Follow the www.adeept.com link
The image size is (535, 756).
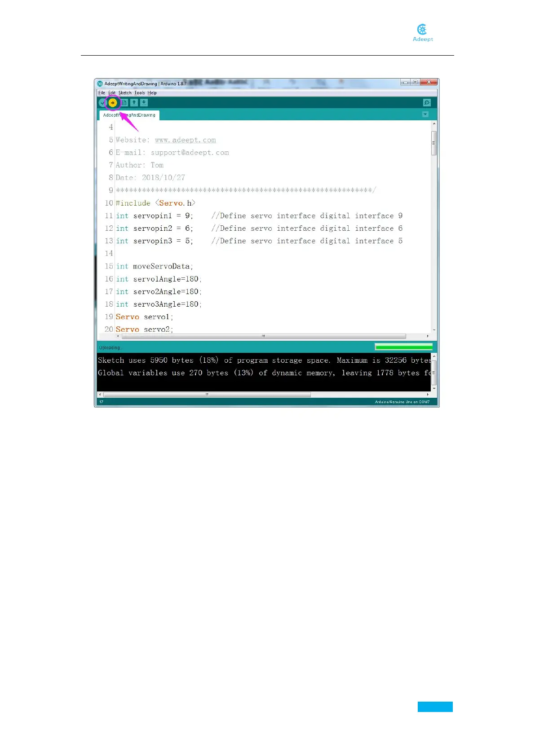coord(185,140)
